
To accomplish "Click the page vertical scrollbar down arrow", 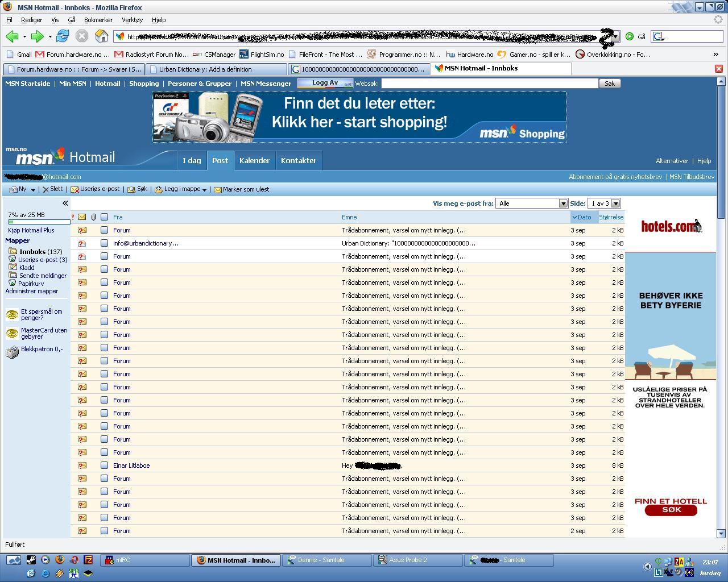I will click(x=721, y=533).
